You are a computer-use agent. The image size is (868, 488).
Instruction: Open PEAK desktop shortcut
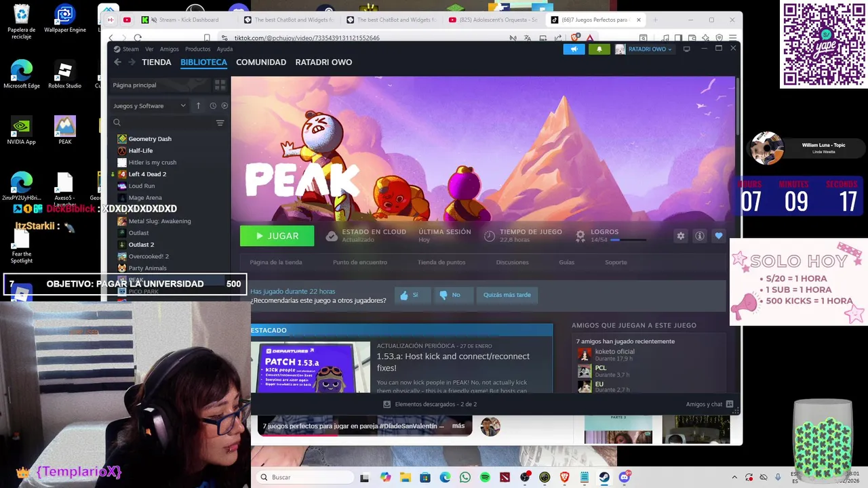[x=65, y=131]
